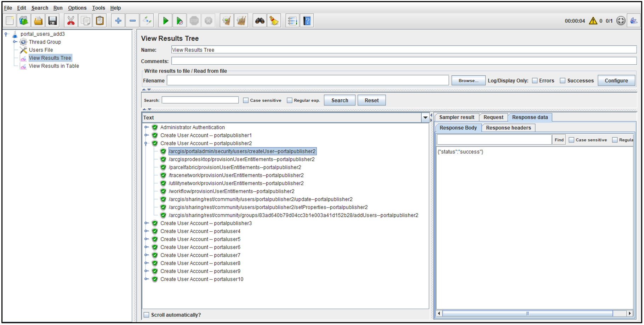Select the Start no pauses toolbar icon

click(x=179, y=20)
